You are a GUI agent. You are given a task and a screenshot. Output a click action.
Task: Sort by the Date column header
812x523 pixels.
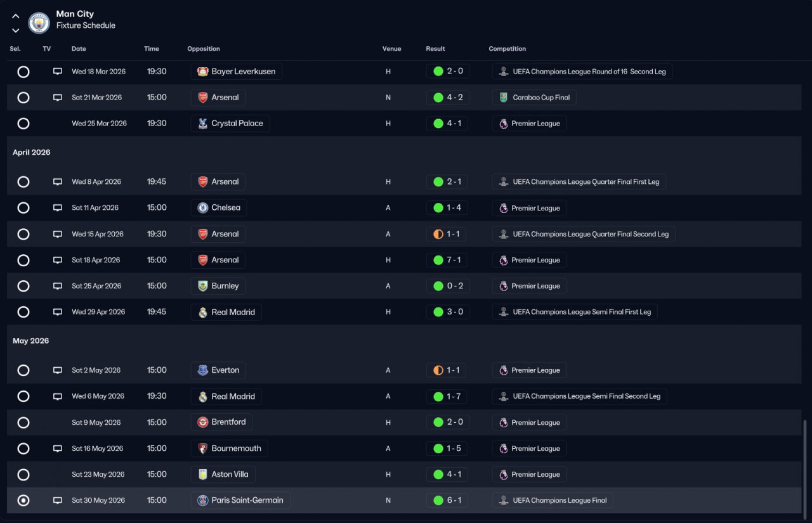[x=79, y=49]
